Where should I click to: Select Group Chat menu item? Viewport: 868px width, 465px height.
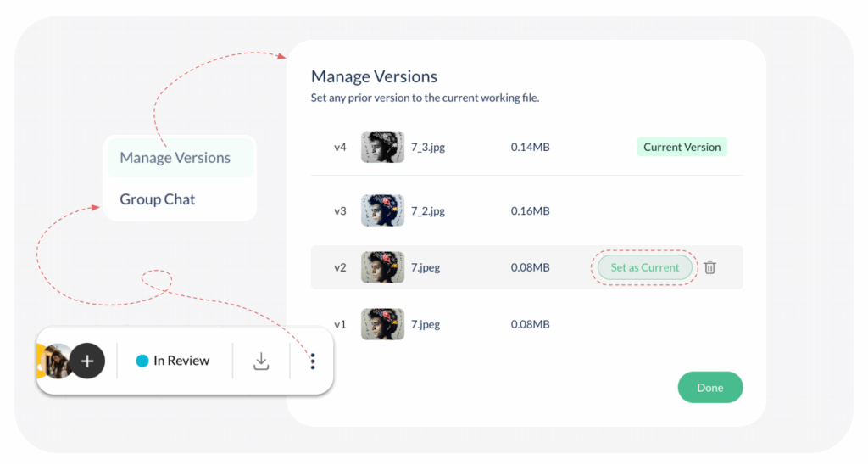tap(158, 199)
